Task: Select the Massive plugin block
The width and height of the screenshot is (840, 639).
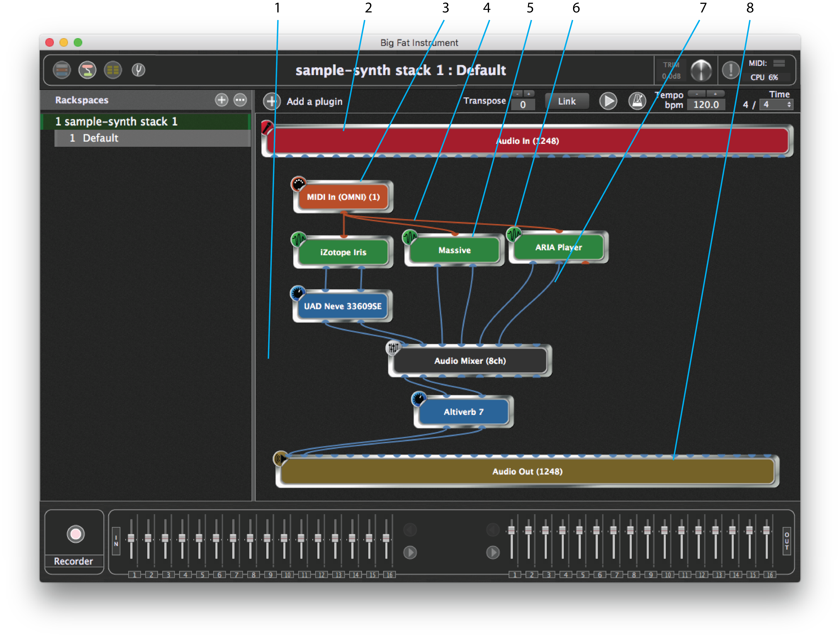Action: (455, 250)
